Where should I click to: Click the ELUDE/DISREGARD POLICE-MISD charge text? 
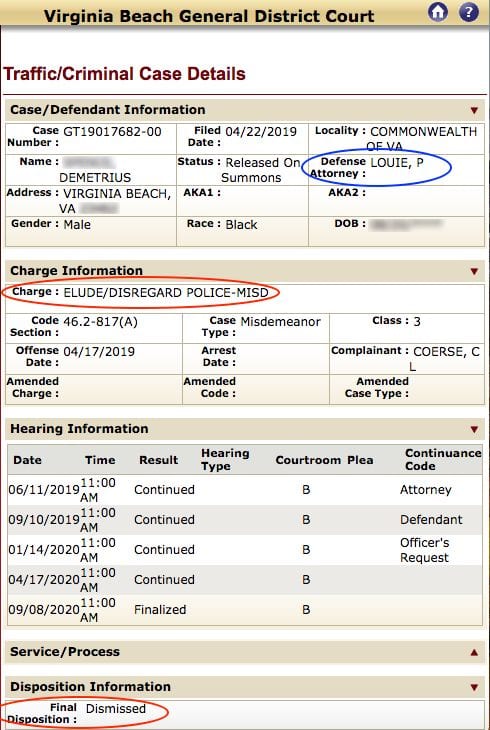[x=166, y=293]
